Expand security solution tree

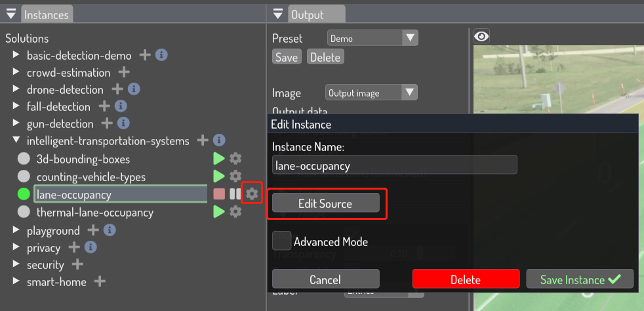point(16,264)
